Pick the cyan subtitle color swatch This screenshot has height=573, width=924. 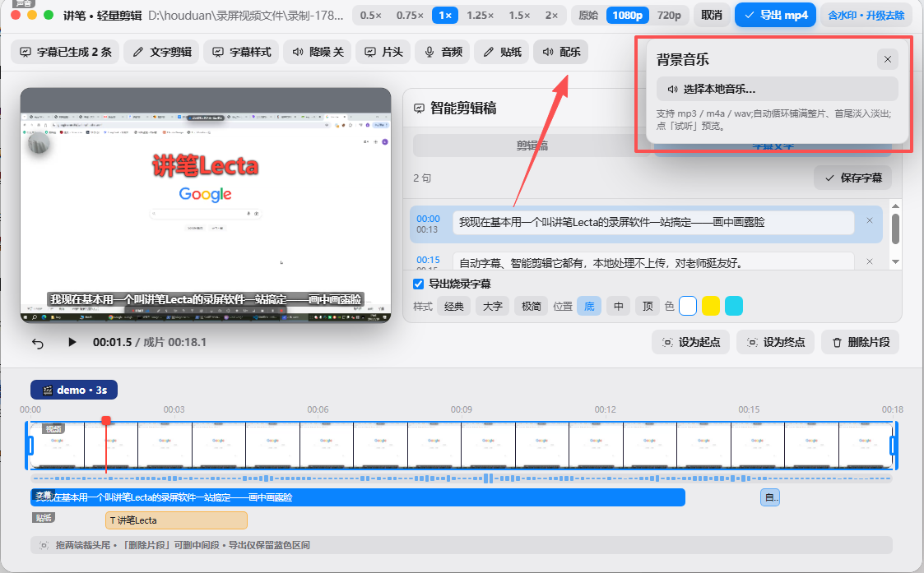(734, 306)
